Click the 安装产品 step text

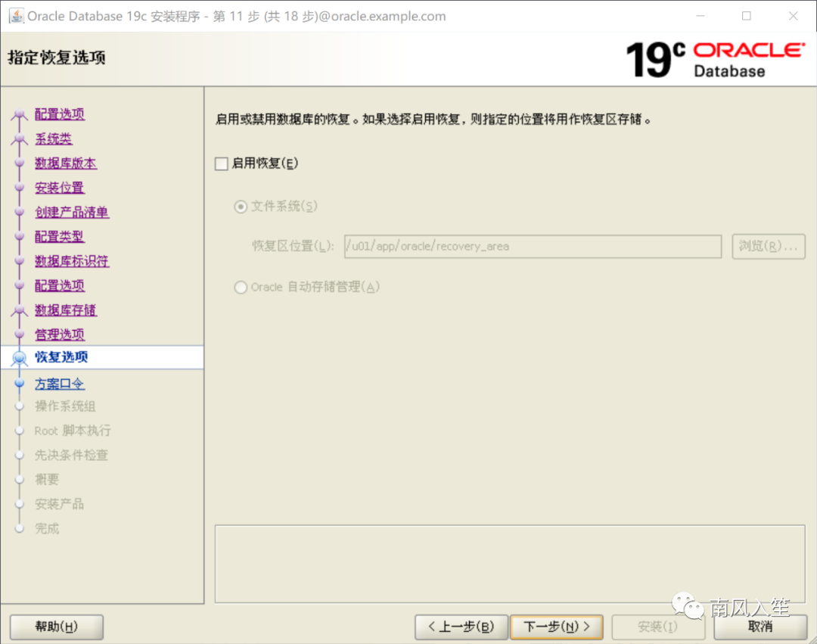tap(59, 504)
